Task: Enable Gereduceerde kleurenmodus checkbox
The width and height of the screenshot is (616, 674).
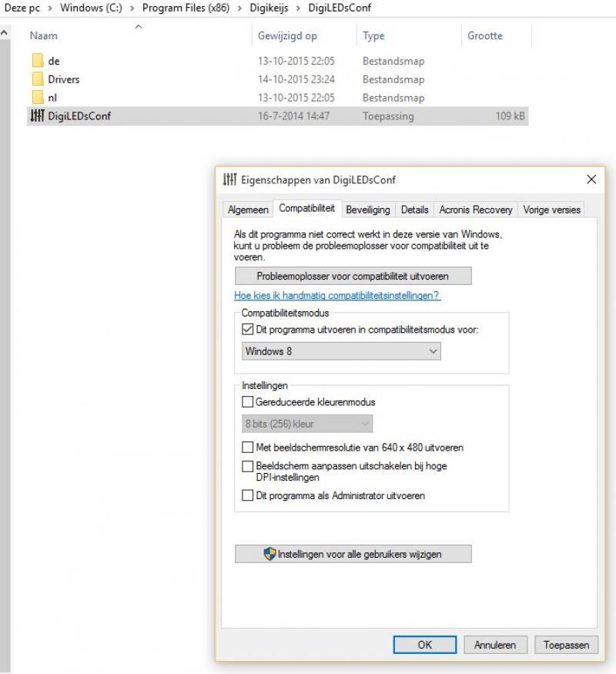Action: click(x=247, y=402)
